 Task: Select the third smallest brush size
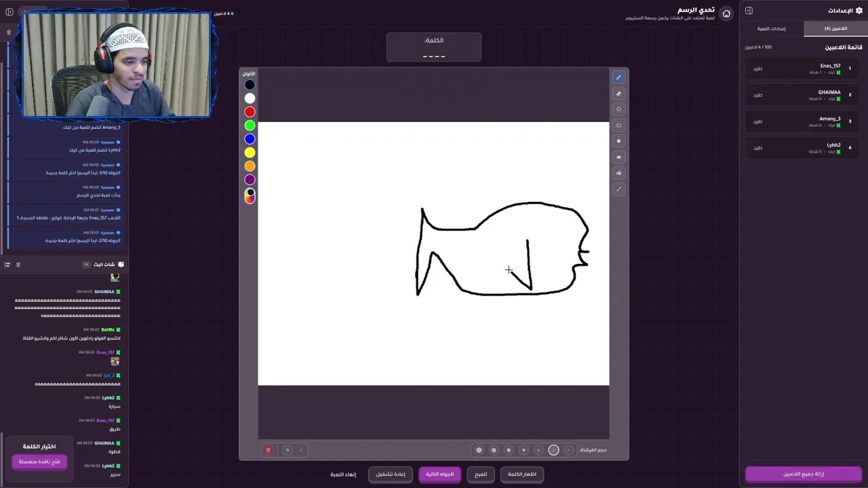tap(538, 450)
